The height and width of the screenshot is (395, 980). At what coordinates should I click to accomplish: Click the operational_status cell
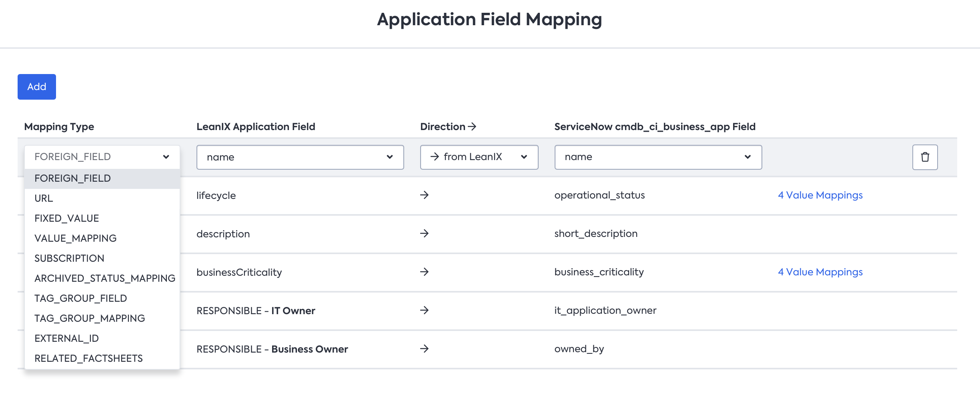click(x=599, y=195)
